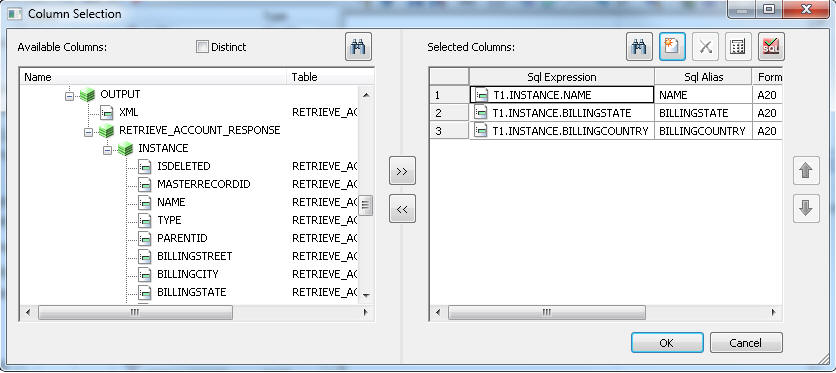Click horizontal scrollbar thumb under selected columns
Viewport: 836px width, 373px height.
(546, 312)
